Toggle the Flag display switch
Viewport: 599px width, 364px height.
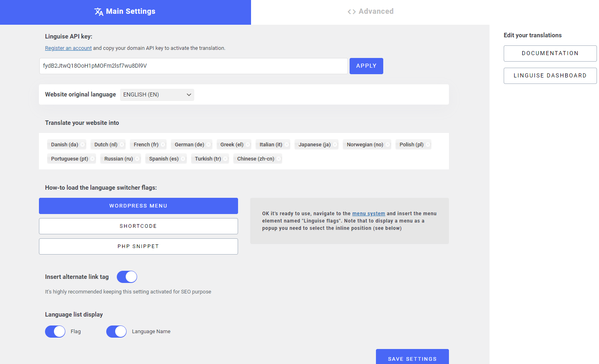pyautogui.click(x=55, y=332)
